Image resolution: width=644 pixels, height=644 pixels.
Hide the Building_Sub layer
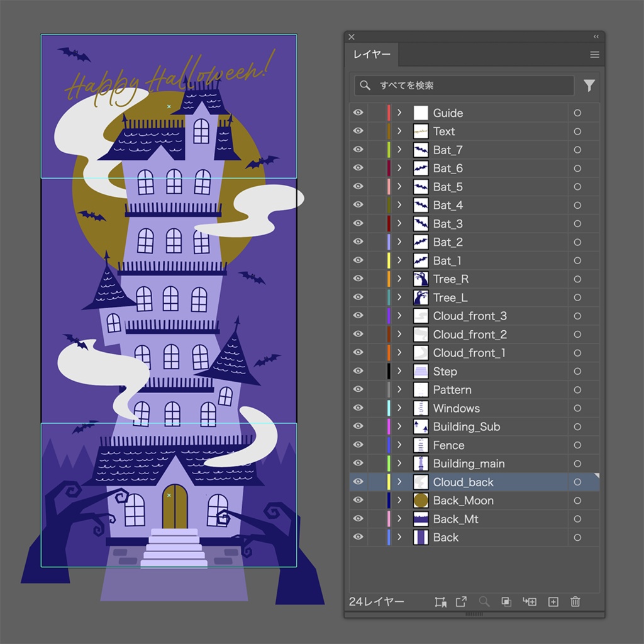coord(358,426)
